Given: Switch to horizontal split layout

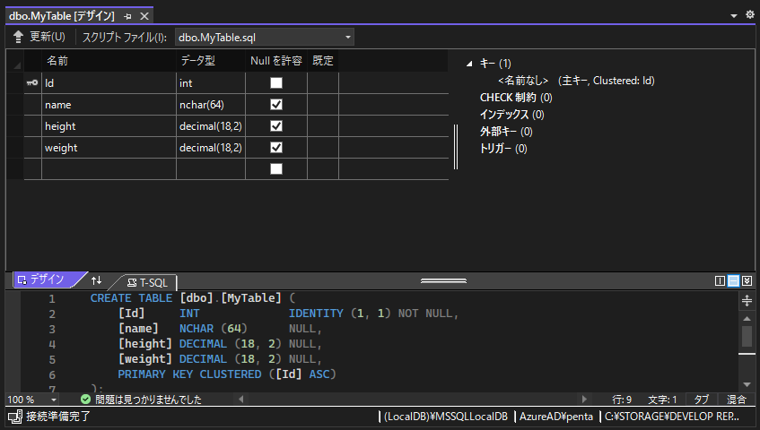Looking at the screenshot, I should [x=734, y=281].
